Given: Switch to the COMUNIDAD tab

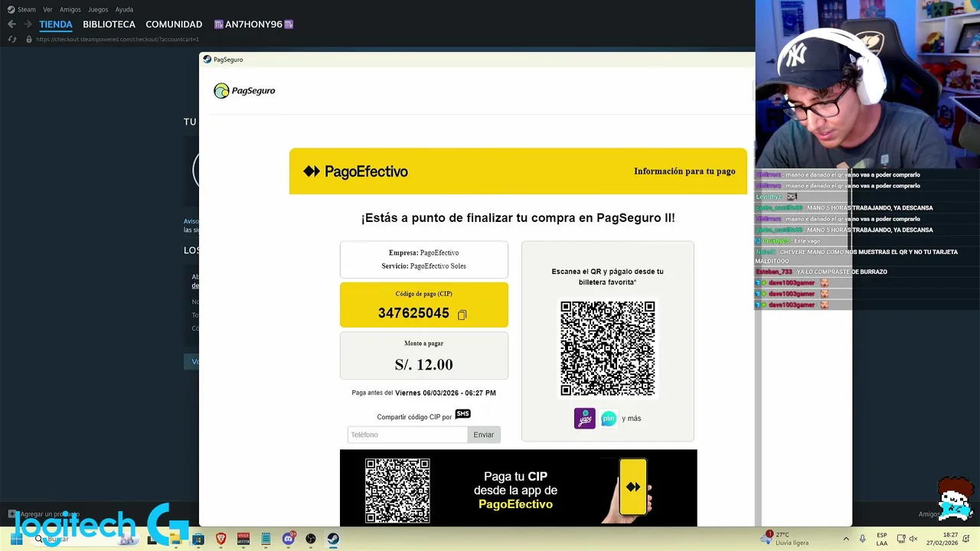Looking at the screenshot, I should 174,24.
